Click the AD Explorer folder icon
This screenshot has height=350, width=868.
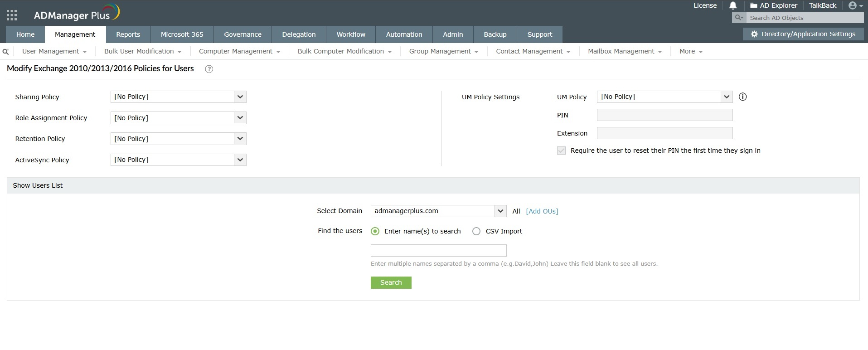point(753,5)
